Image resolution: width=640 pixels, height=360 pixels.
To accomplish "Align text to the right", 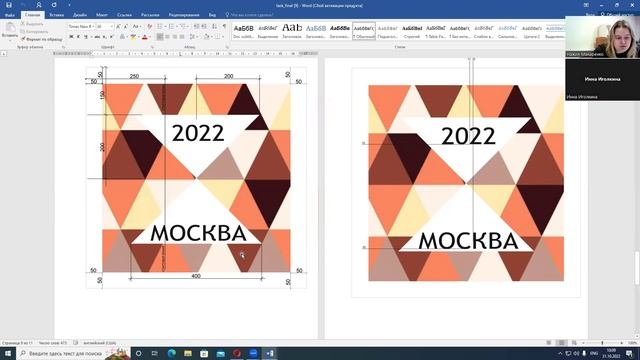I will 175,37.
